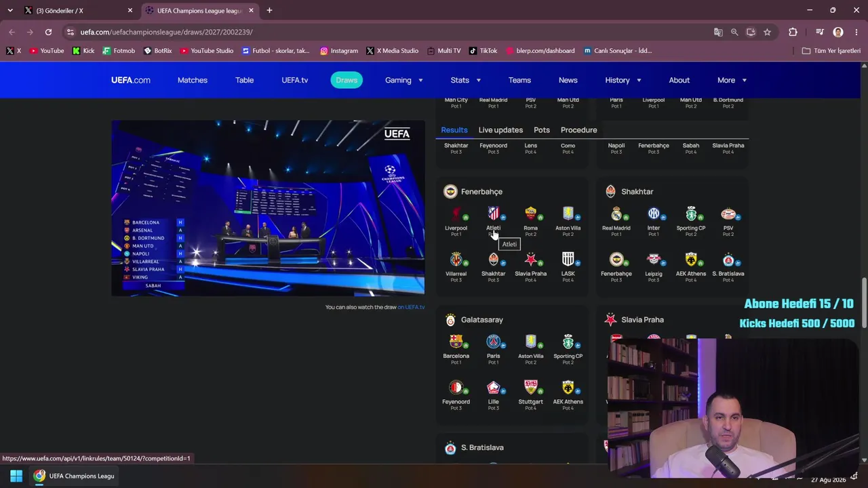868x488 pixels.
Task: Reload the page with the refresh button
Action: (48, 32)
